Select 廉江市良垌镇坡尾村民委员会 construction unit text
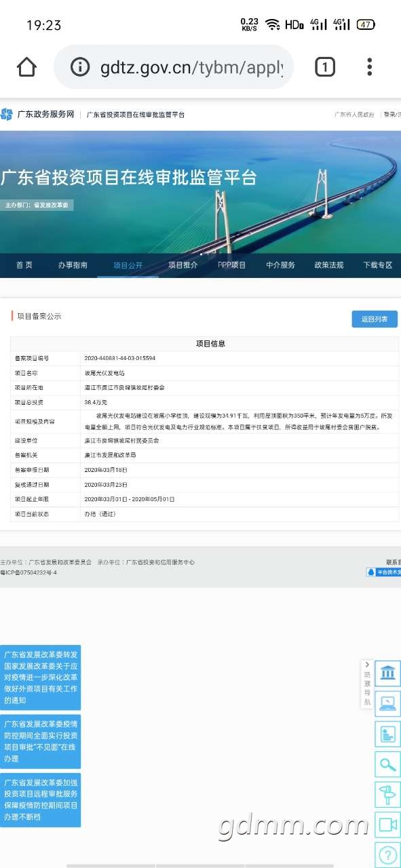The height and width of the screenshot is (868, 401). (121, 440)
